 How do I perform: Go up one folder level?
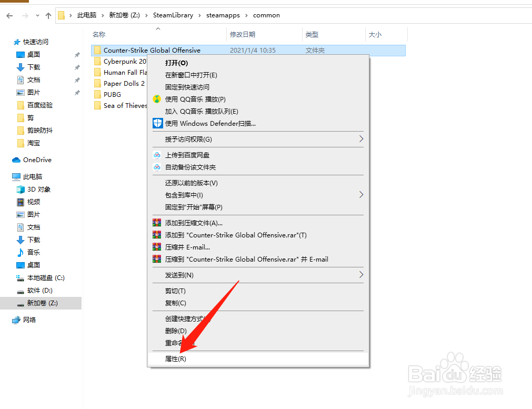[x=48, y=16]
